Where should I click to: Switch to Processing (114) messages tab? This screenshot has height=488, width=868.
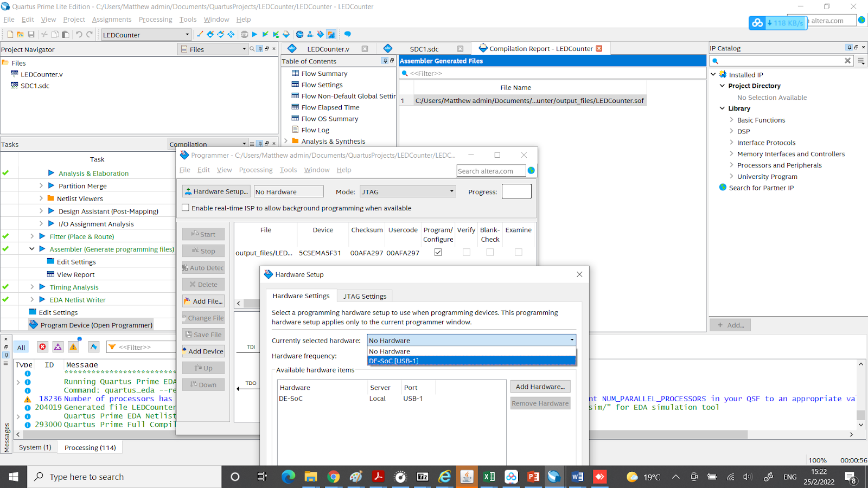(90, 447)
